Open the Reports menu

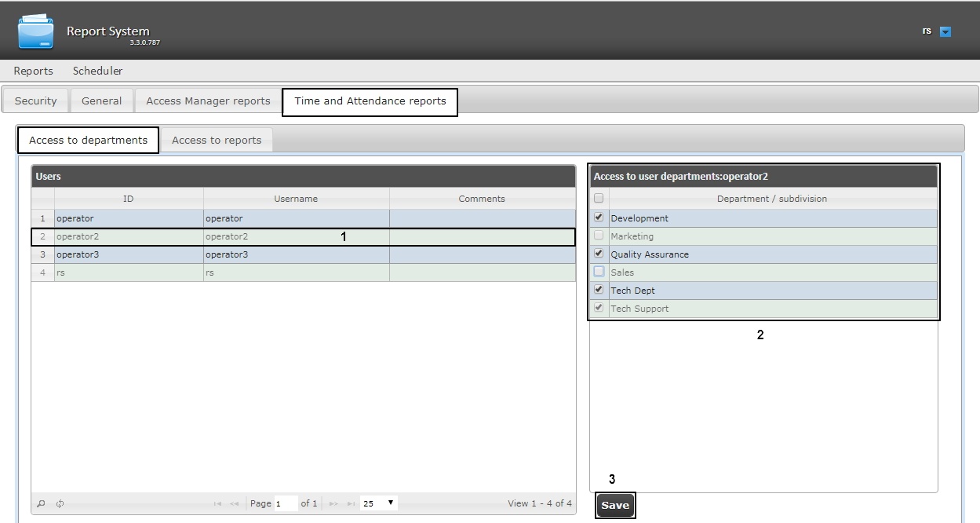pos(33,71)
